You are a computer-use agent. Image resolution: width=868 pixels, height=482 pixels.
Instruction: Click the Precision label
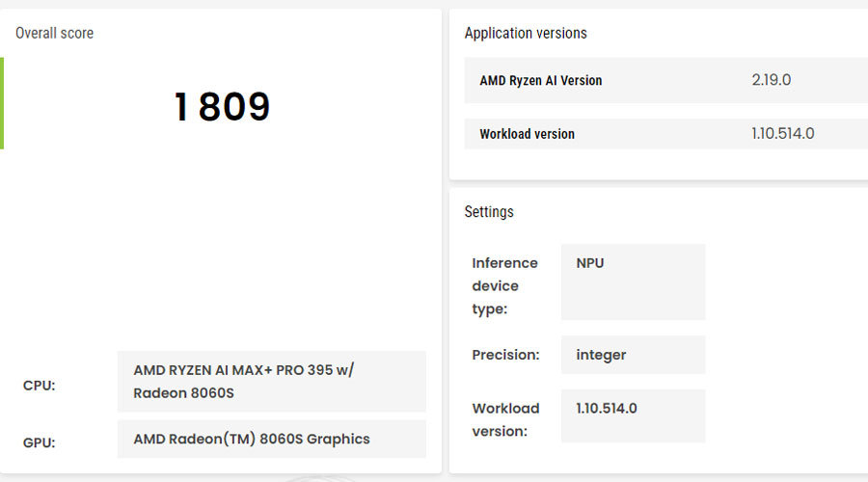(x=504, y=355)
